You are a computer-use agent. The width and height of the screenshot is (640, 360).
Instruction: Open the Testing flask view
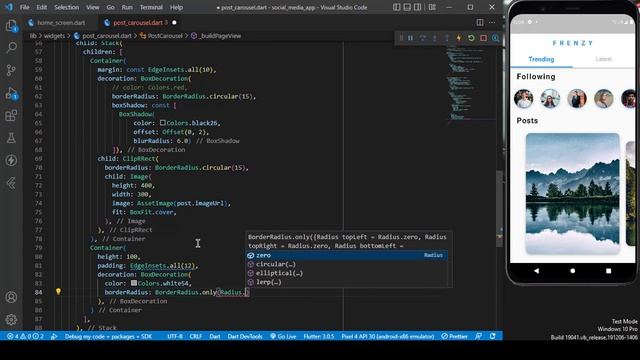point(11,138)
